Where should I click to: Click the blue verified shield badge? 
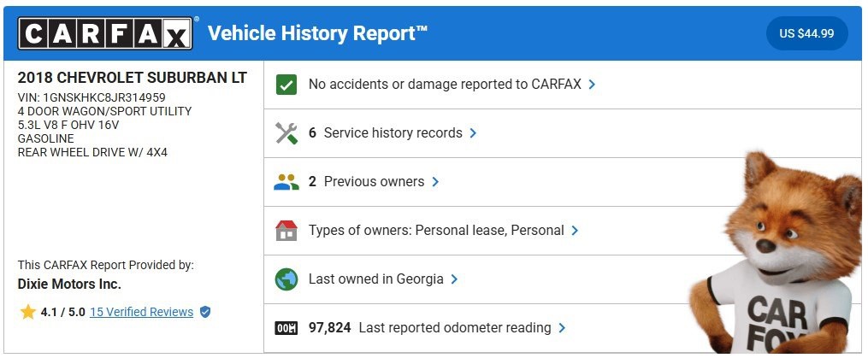[205, 312]
